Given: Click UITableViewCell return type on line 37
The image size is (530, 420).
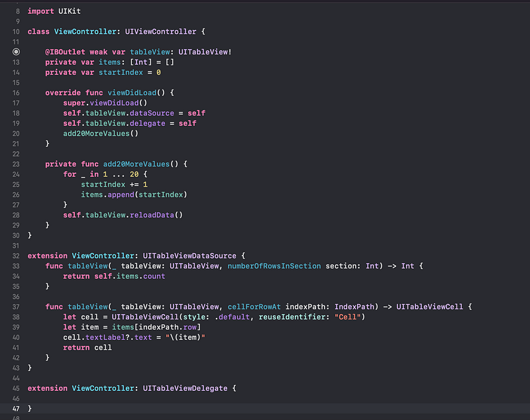Looking at the screenshot, I should coord(429,307).
